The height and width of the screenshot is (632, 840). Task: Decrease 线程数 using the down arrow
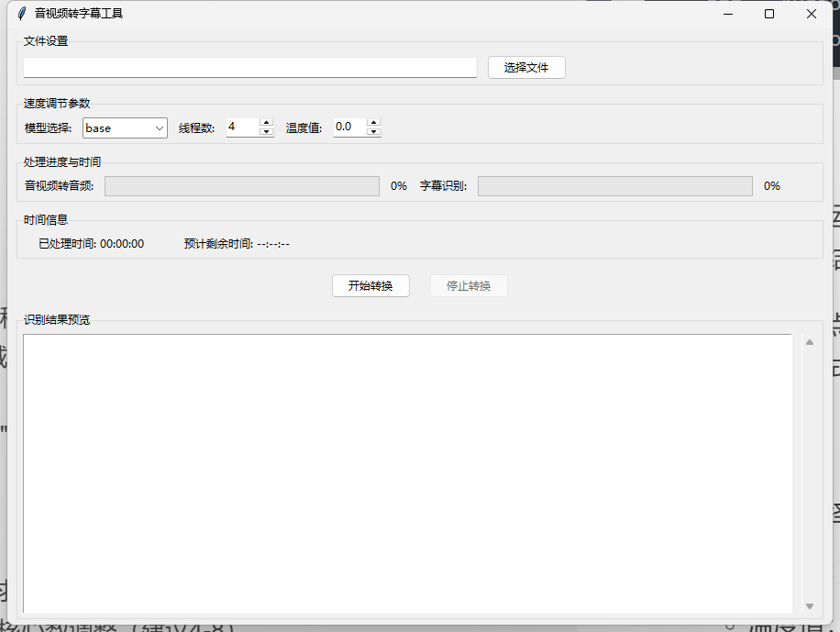point(266,132)
